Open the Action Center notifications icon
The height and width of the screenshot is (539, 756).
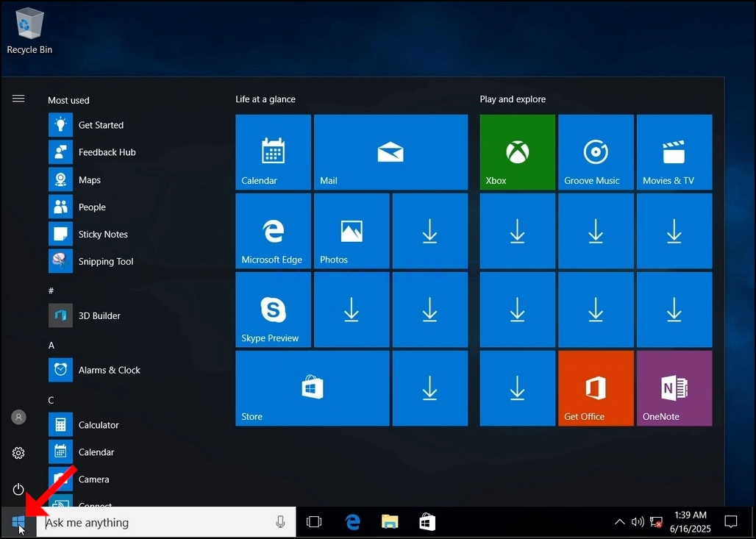(x=731, y=521)
